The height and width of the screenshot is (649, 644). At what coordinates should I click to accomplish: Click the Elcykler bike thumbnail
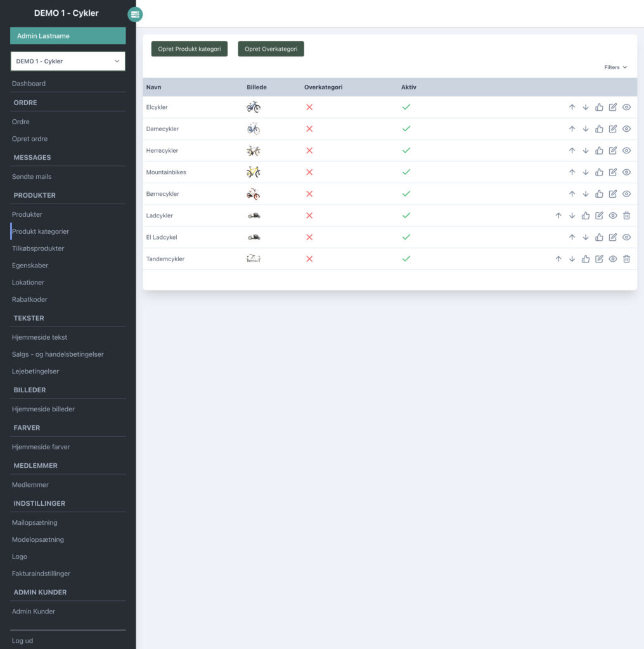[x=253, y=107]
